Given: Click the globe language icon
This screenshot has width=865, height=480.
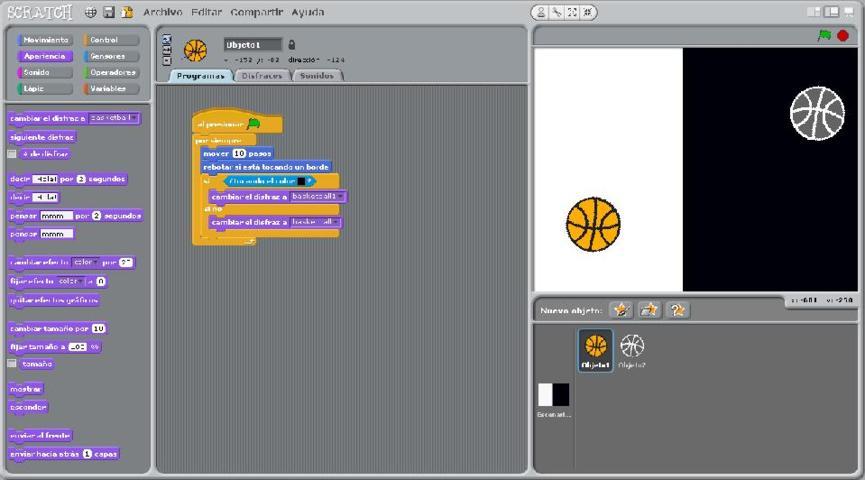Looking at the screenshot, I should (x=91, y=12).
